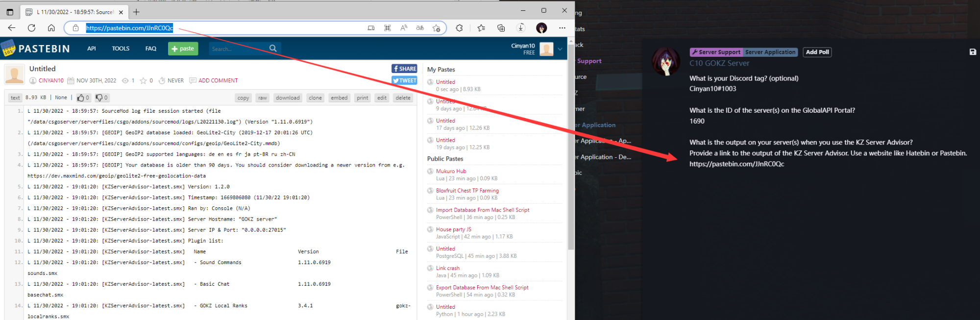Screen dimensions: 980x320
Task: Close the Pastebin browser tab
Action: coord(121,12)
